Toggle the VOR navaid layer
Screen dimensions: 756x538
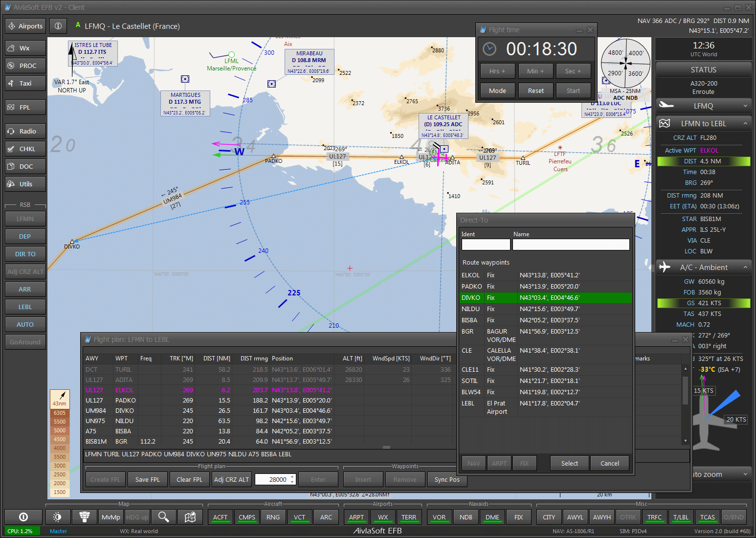coord(439,517)
